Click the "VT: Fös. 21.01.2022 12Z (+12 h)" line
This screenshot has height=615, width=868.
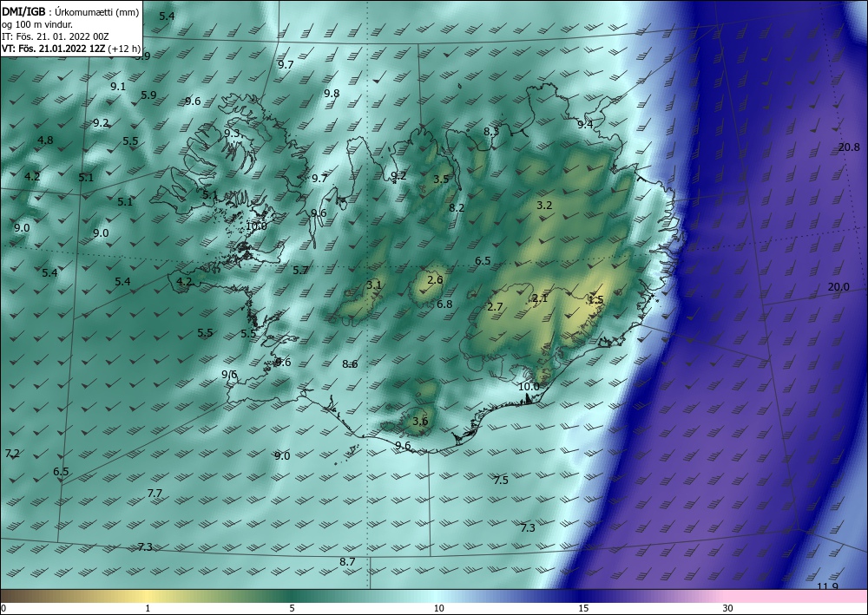pyautogui.click(x=71, y=48)
